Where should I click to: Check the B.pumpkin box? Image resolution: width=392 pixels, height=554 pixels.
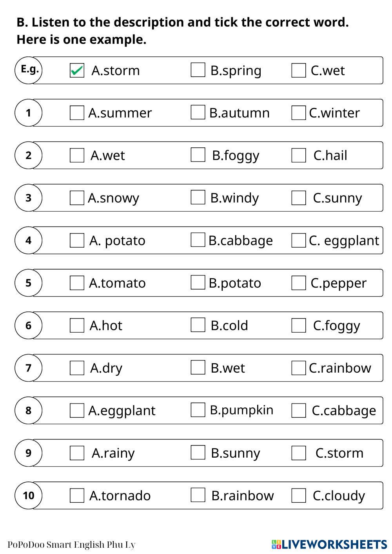198,410
